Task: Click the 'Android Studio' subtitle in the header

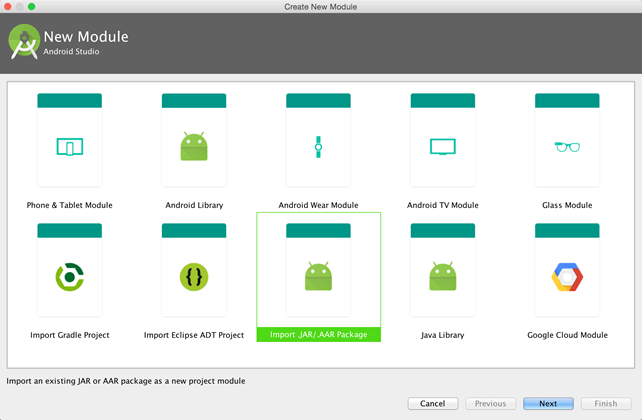Action: point(71,52)
